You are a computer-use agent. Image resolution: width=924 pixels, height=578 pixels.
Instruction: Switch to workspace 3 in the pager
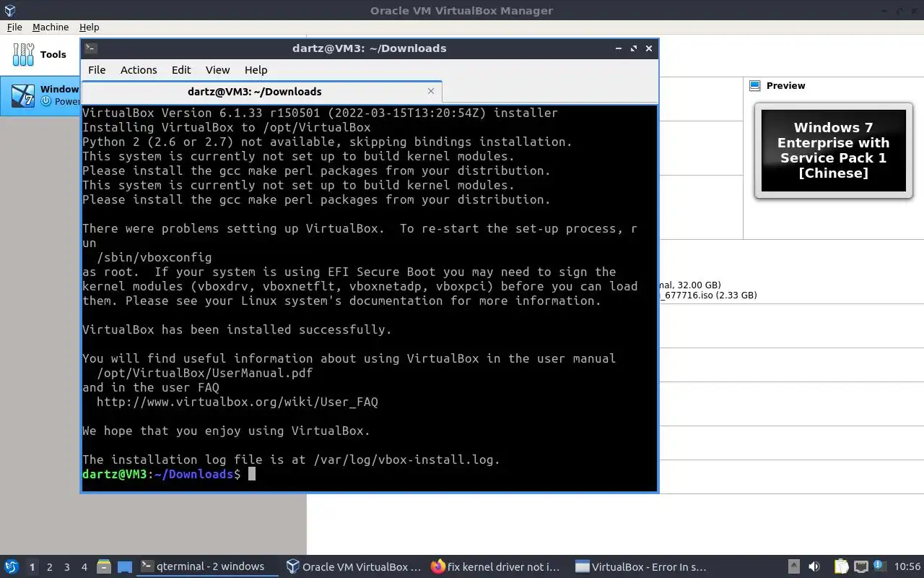(x=66, y=567)
